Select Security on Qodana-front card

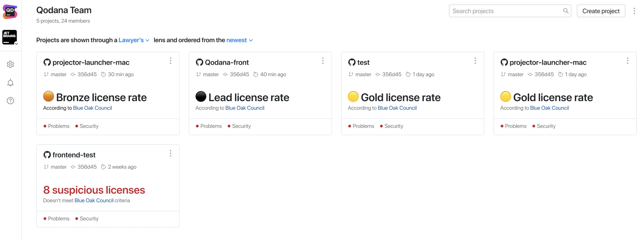point(239,126)
